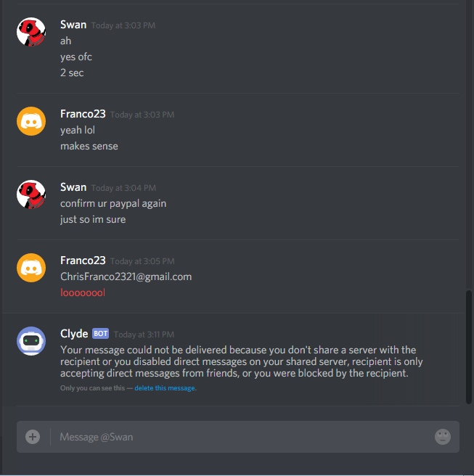
Task: Click Swan's avatar at 3:03 PM
Action: point(31,32)
